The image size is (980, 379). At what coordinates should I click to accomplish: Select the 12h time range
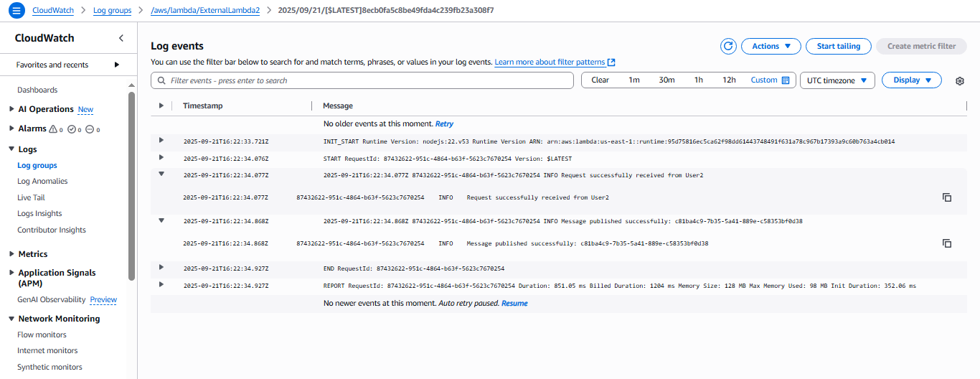730,80
